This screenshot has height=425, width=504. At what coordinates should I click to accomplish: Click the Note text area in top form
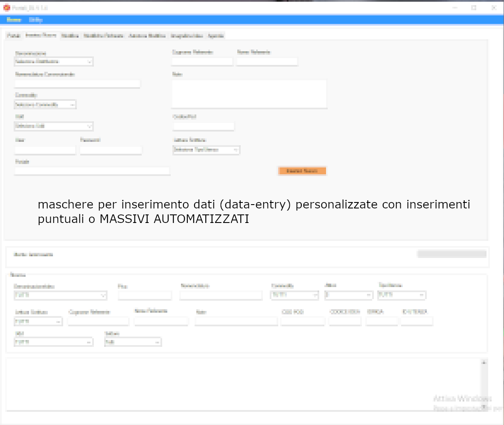pyautogui.click(x=249, y=94)
